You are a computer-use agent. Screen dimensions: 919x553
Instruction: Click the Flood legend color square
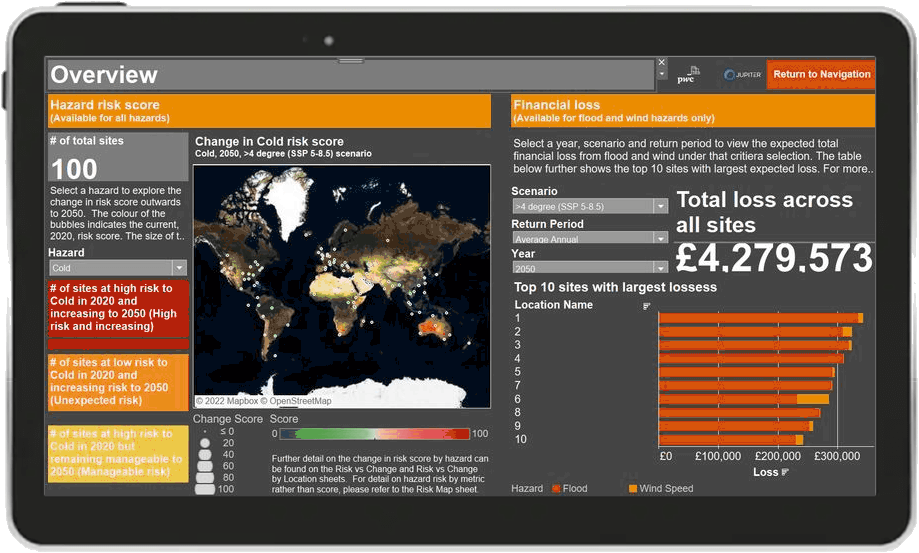click(556, 489)
